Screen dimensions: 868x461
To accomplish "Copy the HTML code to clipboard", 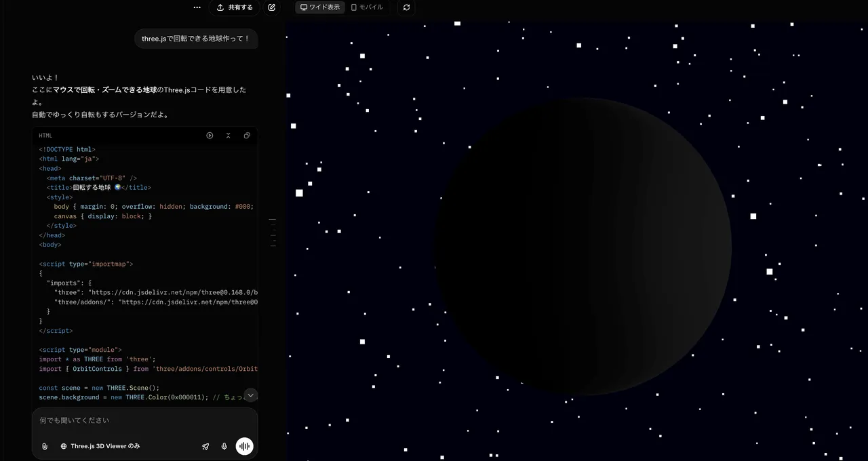I will [247, 136].
